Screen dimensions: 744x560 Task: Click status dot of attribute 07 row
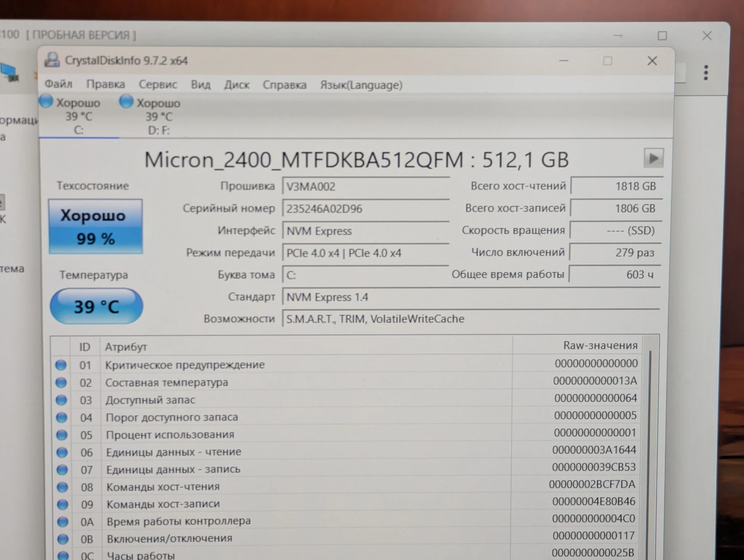coord(62,470)
